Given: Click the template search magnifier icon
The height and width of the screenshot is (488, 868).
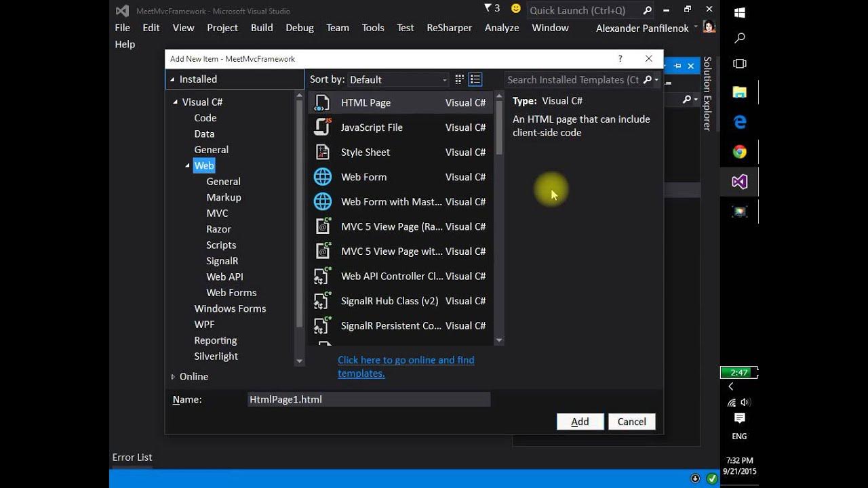Looking at the screenshot, I should 647,80.
